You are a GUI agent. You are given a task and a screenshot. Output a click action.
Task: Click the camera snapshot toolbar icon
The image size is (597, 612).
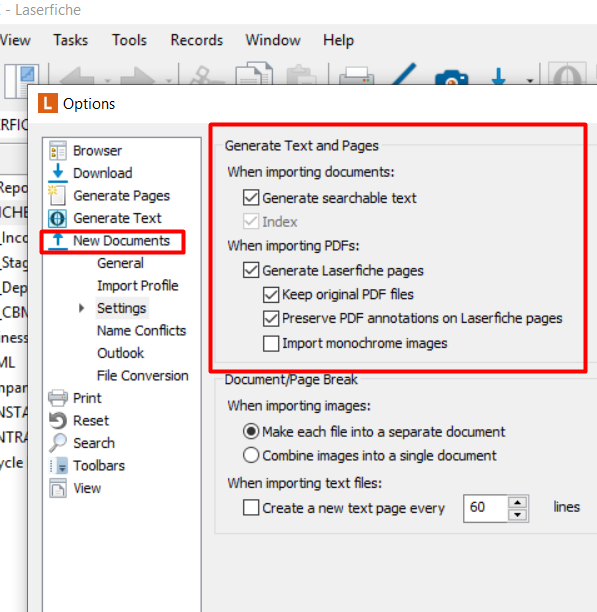tap(451, 77)
